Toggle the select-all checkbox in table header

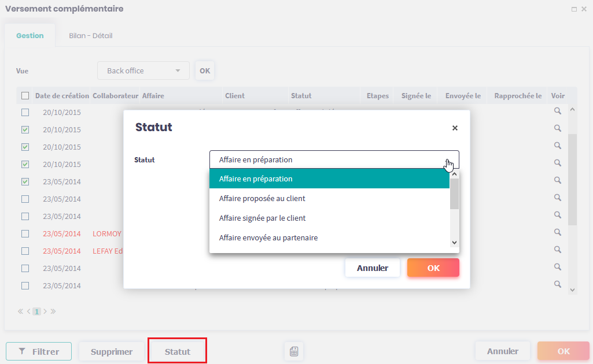pyautogui.click(x=25, y=96)
